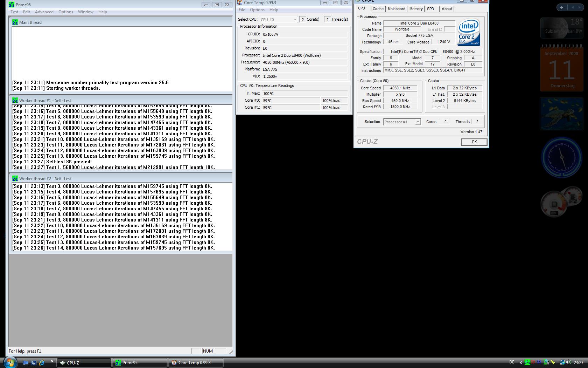Screen dimensions: 588x368
Task: Open Core Temp Help menu
Action: pyautogui.click(x=274, y=10)
